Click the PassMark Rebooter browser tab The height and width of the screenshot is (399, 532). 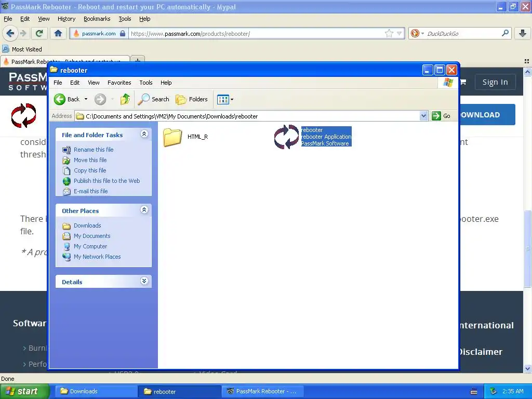pos(65,61)
